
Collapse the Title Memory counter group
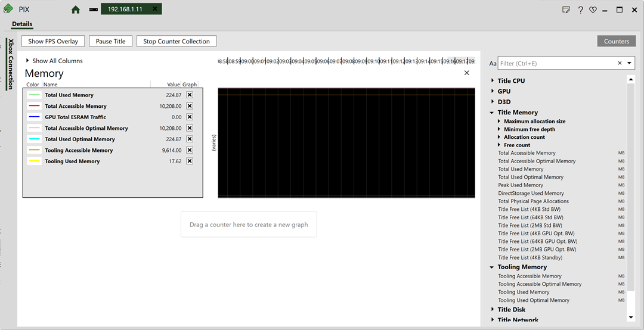click(492, 113)
